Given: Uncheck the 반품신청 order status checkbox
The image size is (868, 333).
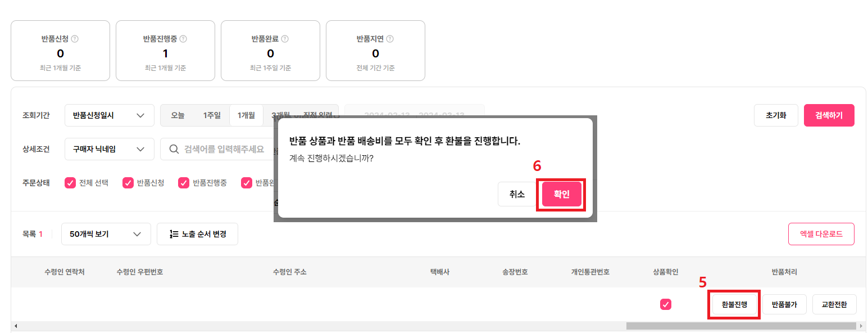Looking at the screenshot, I should pyautogui.click(x=128, y=183).
